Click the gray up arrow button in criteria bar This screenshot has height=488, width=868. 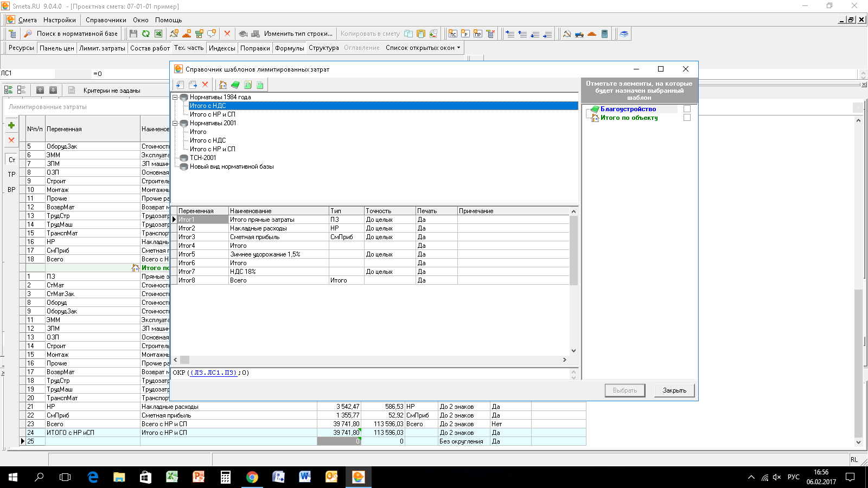pos(40,90)
